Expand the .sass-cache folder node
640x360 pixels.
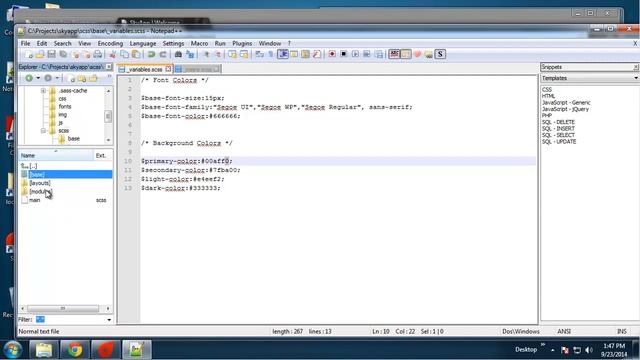[43, 91]
